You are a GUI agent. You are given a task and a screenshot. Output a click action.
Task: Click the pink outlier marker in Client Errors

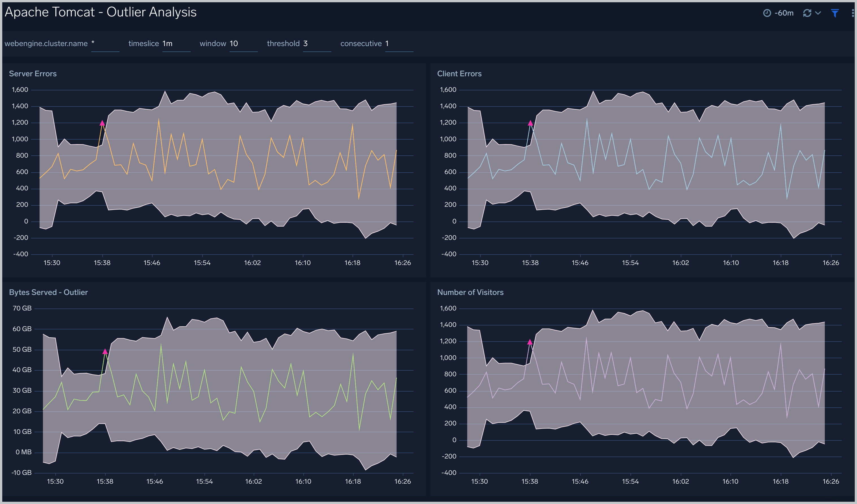tap(530, 123)
